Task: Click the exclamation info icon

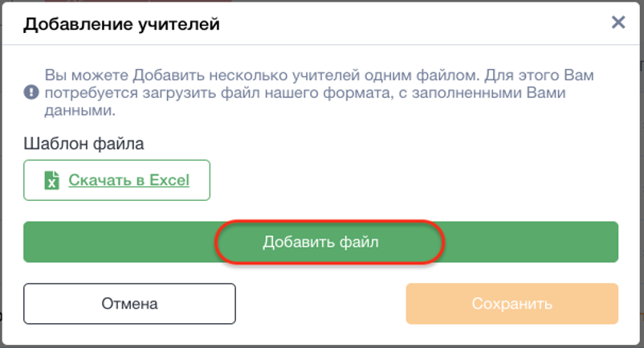Action: tap(31, 92)
